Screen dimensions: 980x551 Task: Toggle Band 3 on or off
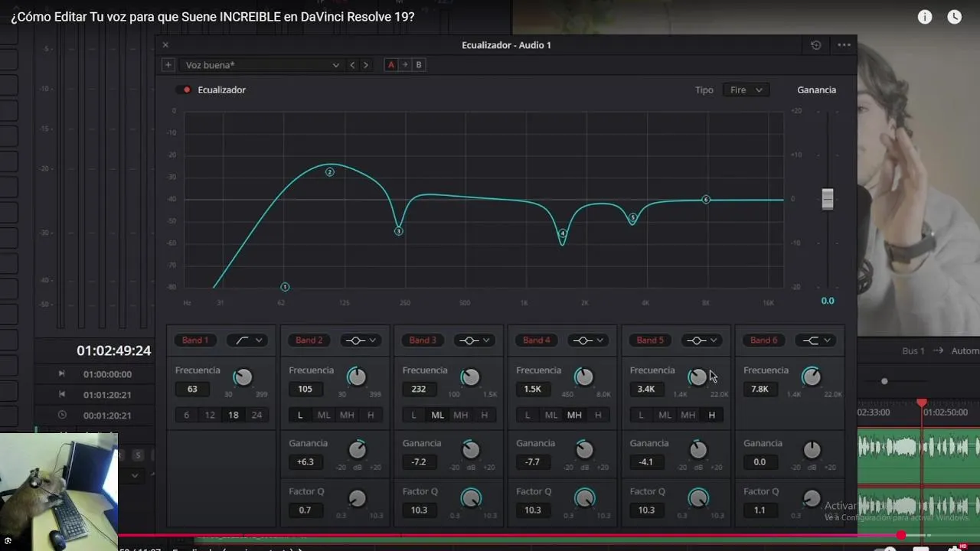pos(423,340)
